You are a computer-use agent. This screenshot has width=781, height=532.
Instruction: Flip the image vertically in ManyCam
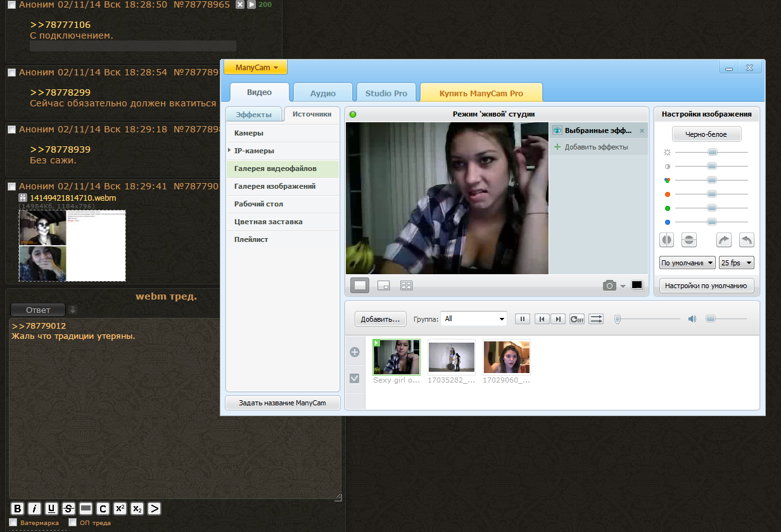coord(690,240)
